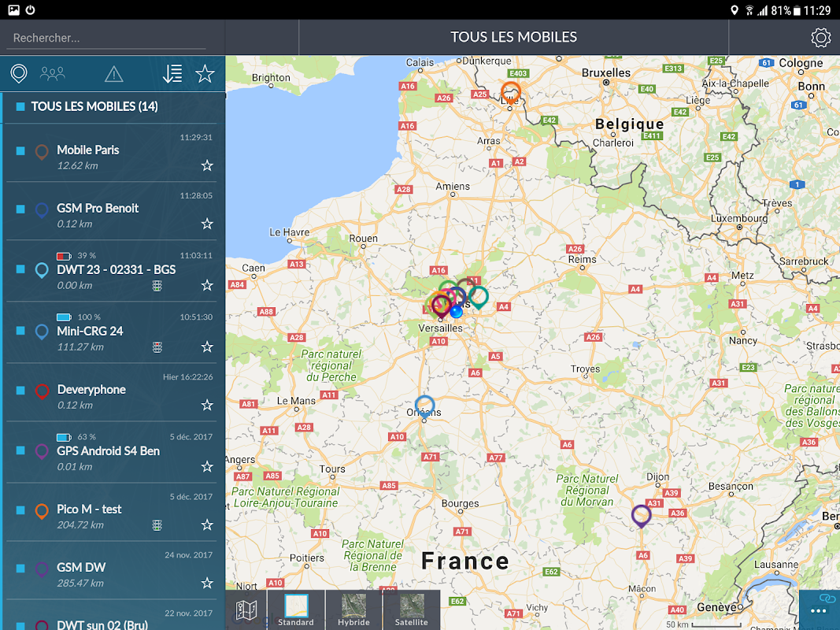Toggle the Mini-CRG 24 checkbox
The height and width of the screenshot is (630, 840).
click(x=20, y=331)
